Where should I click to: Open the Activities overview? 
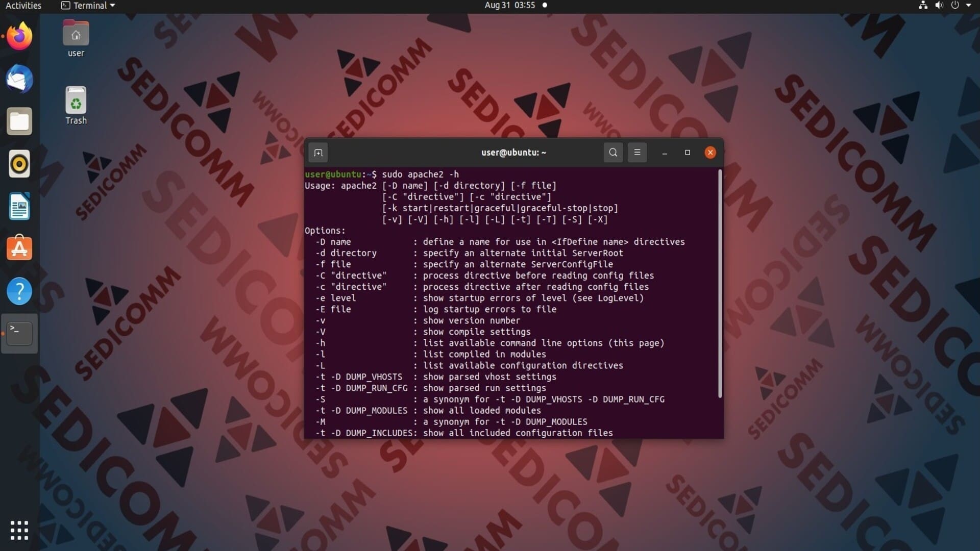point(23,5)
